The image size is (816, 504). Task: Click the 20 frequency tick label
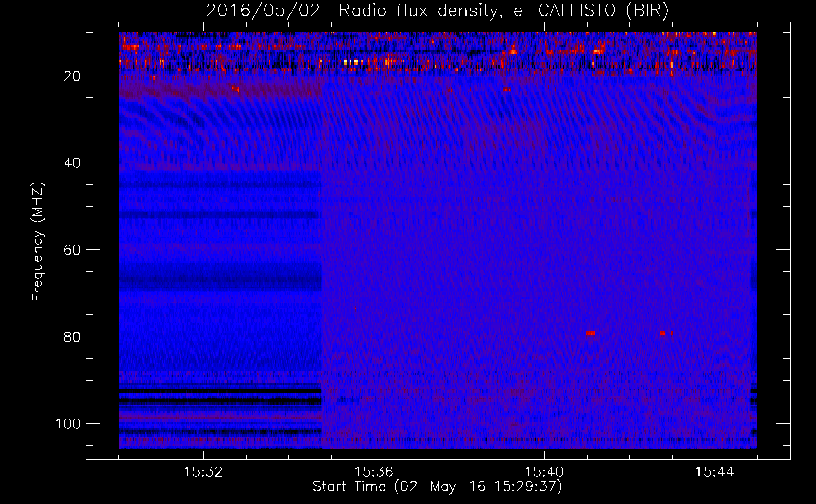72,76
